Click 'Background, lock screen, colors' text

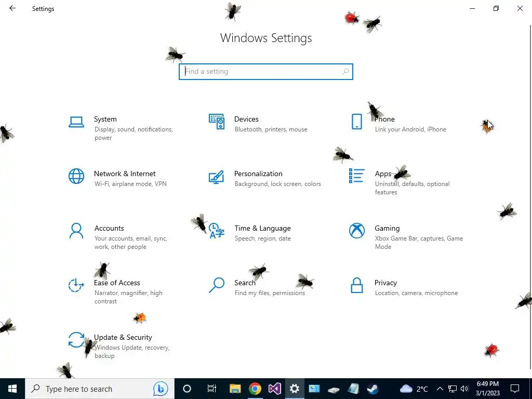click(278, 184)
